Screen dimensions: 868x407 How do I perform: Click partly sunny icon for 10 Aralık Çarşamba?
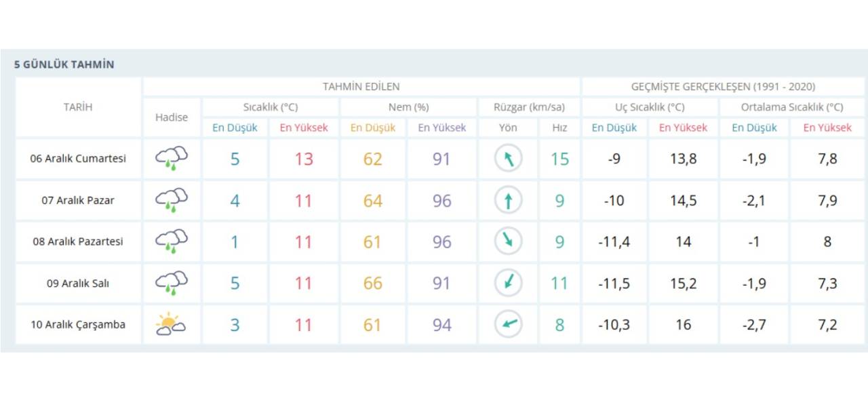pyautogui.click(x=171, y=325)
